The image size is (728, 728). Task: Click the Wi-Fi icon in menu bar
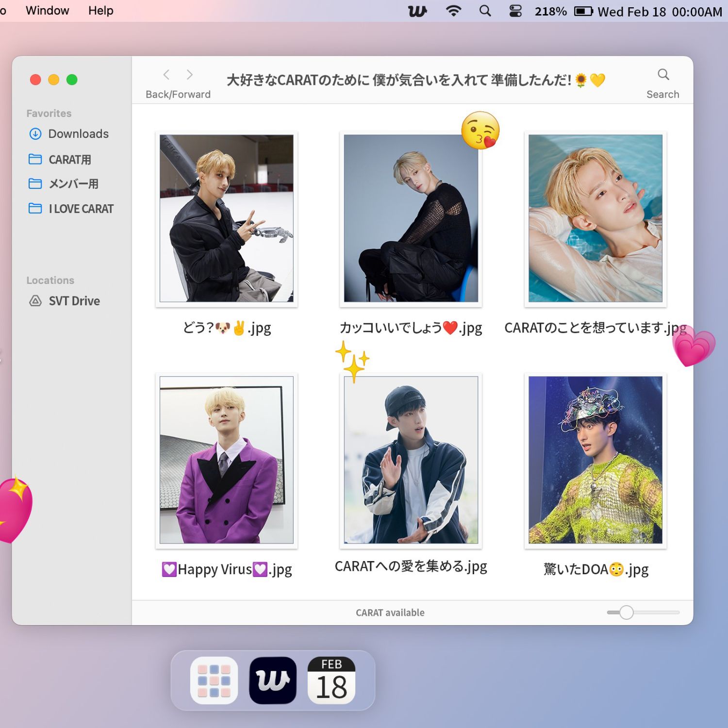click(x=453, y=11)
